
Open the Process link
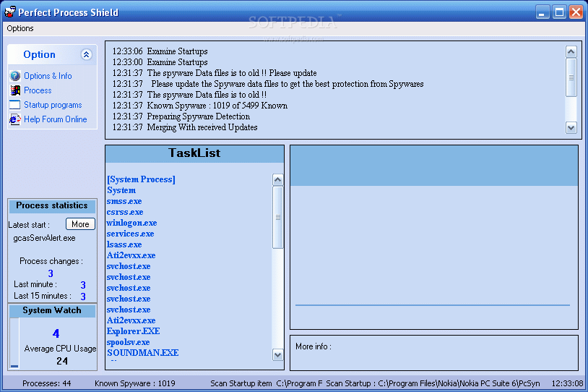pos(38,90)
